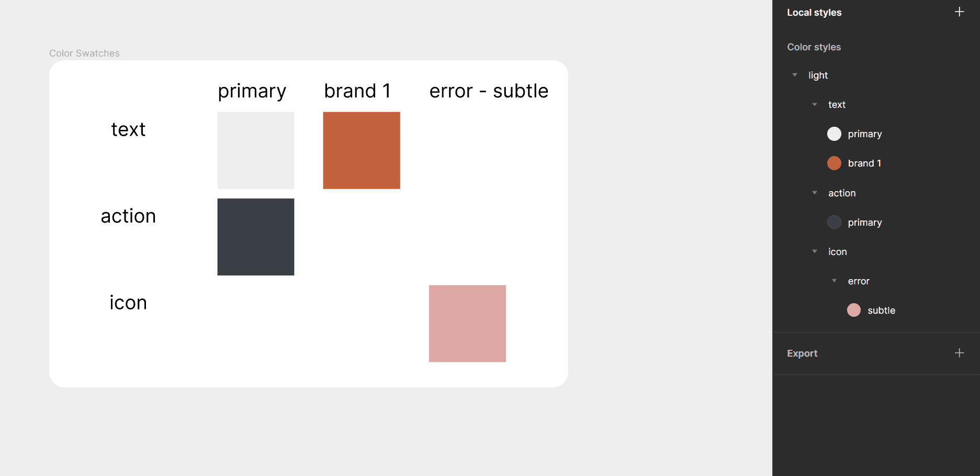Select the action primary dark style circle

point(834,222)
